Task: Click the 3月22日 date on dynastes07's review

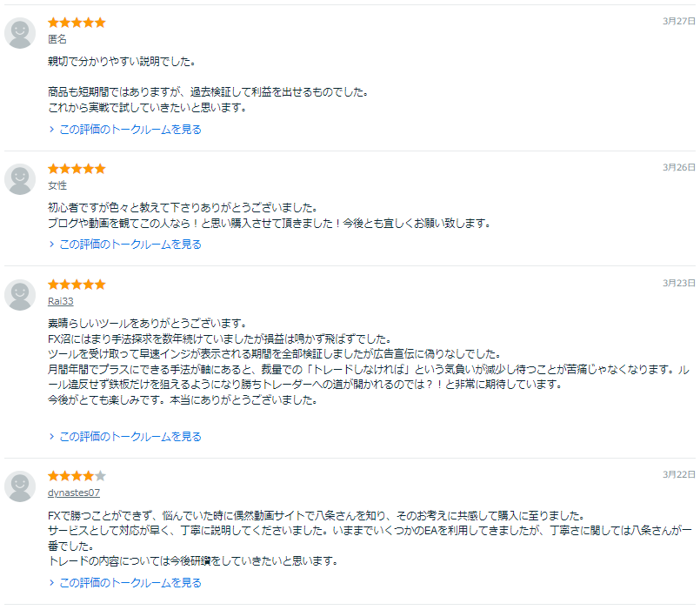Action: pyautogui.click(x=679, y=474)
